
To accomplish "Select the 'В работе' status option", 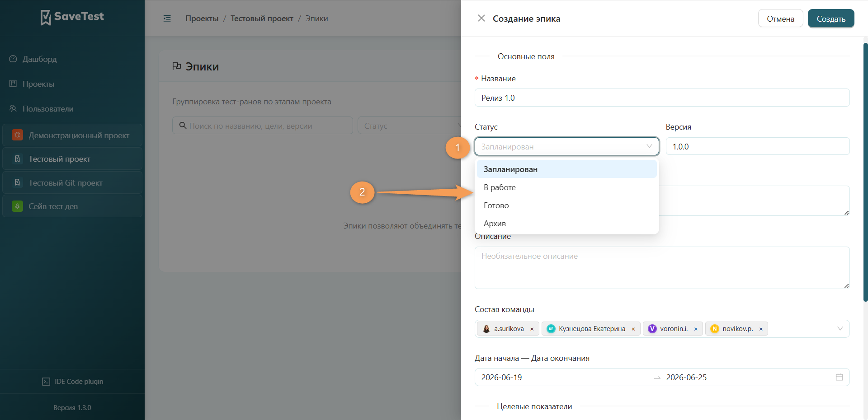I will (x=567, y=187).
